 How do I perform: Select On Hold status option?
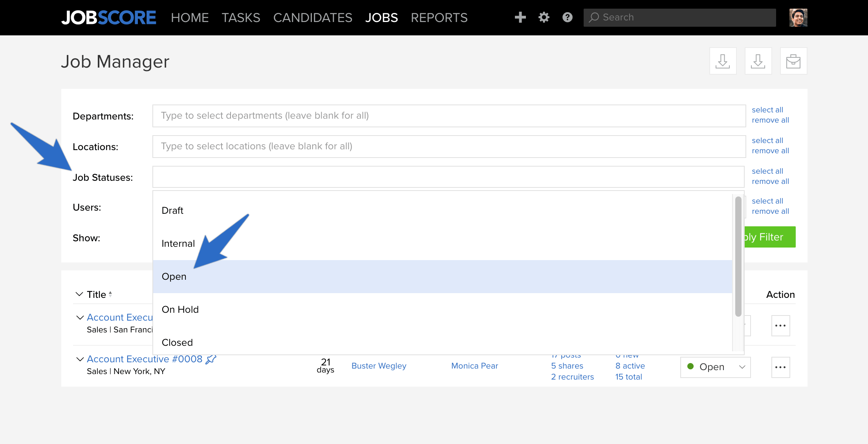click(x=443, y=310)
